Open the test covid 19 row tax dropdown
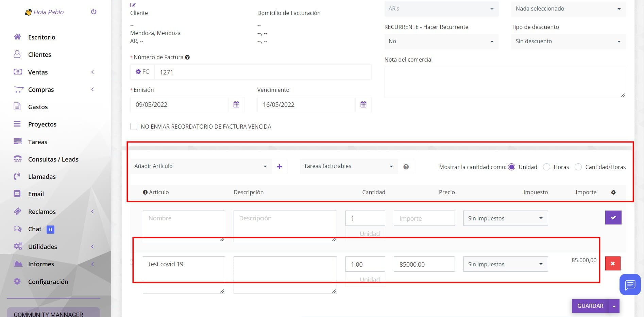Image resolution: width=644 pixels, height=317 pixels. pyautogui.click(x=506, y=264)
